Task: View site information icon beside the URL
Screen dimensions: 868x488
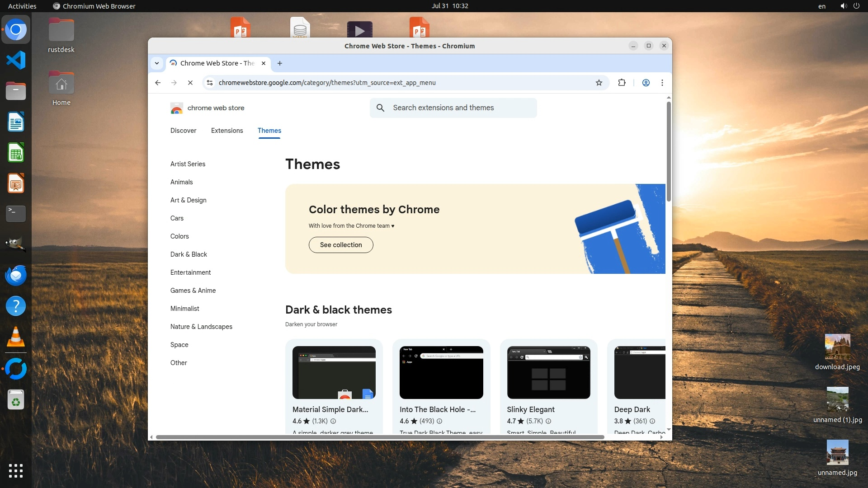Action: 210,83
